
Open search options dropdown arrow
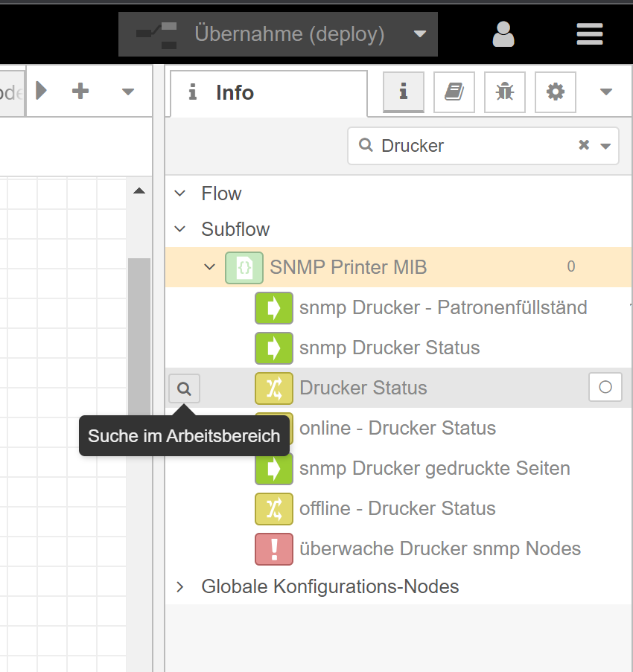coord(605,146)
